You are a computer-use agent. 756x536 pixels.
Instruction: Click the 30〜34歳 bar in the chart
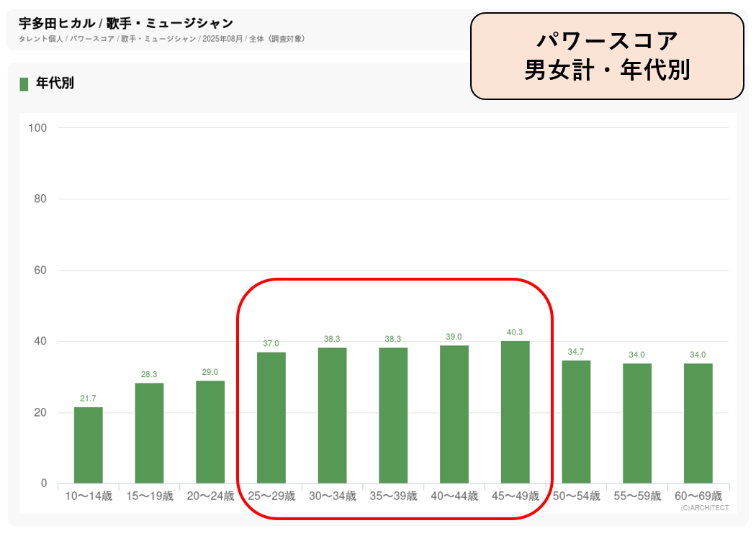[332, 415]
